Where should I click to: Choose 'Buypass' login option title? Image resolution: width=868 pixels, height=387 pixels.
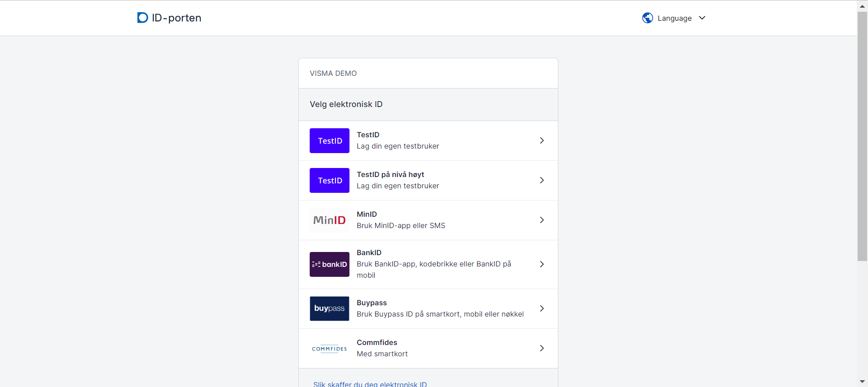pyautogui.click(x=372, y=303)
